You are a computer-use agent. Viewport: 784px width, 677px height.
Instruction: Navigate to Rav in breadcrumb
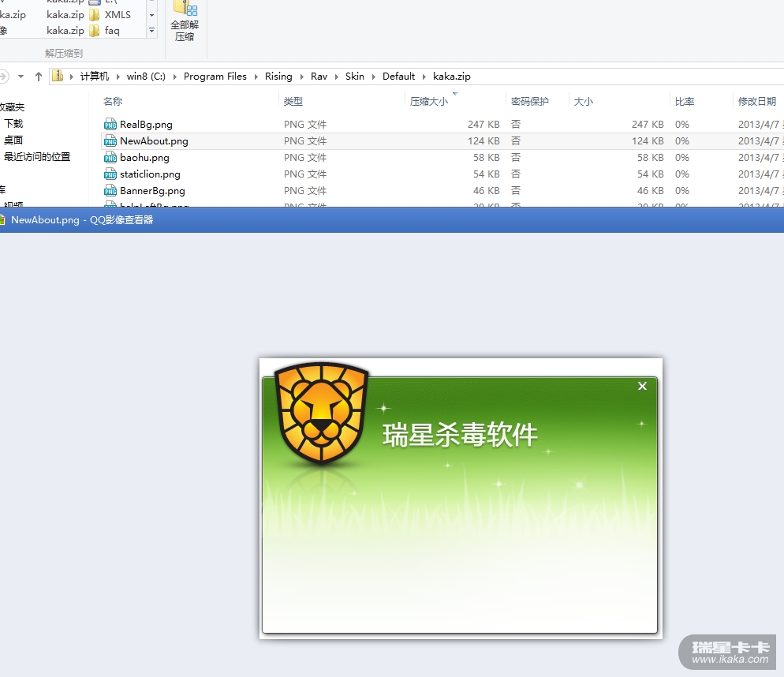pos(319,76)
